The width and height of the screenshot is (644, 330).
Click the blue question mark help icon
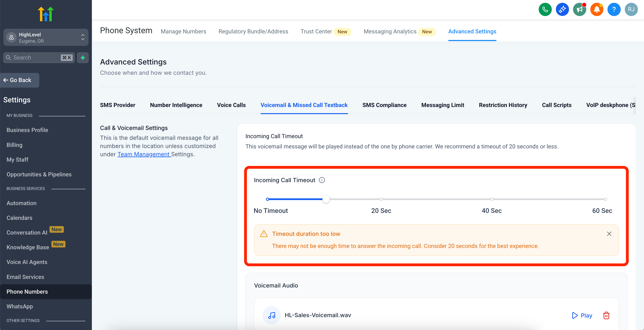coord(614,10)
